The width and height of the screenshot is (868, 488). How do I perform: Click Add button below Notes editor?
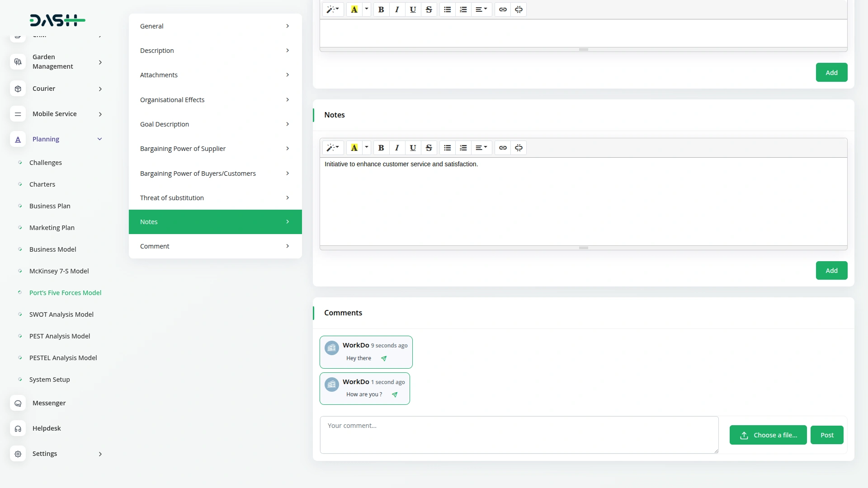831,271
